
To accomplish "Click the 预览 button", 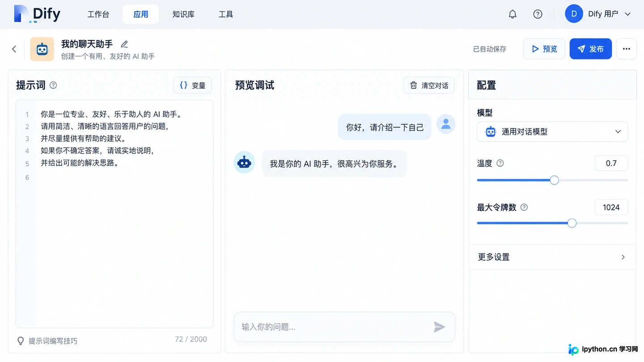I will click(544, 49).
